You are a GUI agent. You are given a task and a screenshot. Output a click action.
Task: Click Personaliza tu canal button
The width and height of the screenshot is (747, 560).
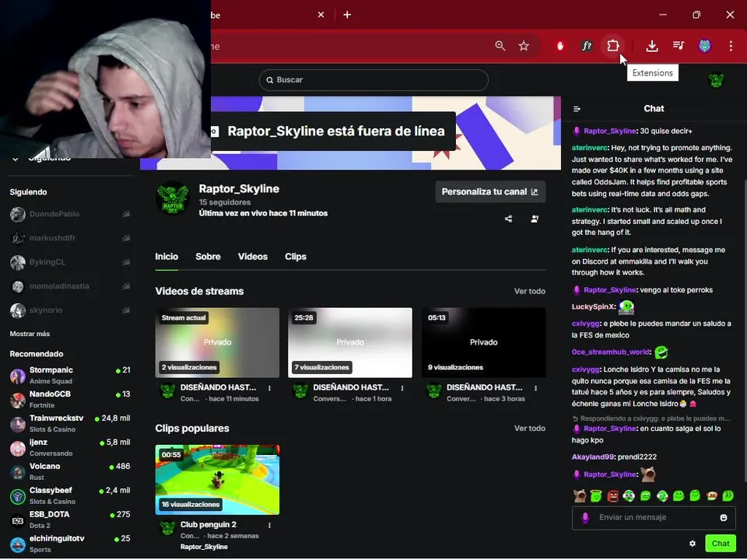(489, 192)
